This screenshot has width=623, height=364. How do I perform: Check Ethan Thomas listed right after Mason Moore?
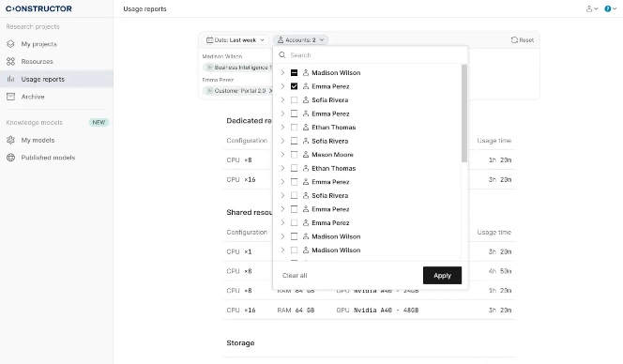pos(294,168)
